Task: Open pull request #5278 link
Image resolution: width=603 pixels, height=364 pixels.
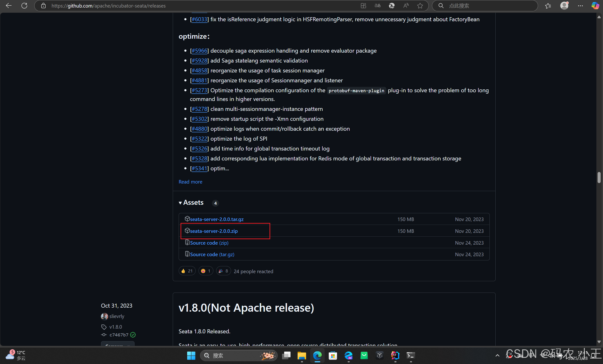Action: [199, 109]
